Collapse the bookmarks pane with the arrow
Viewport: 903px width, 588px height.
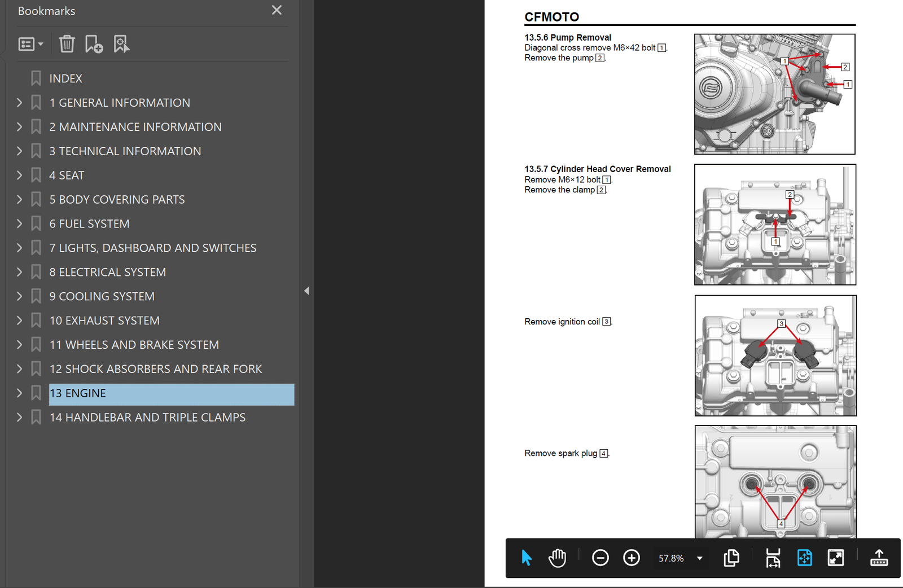tap(306, 291)
